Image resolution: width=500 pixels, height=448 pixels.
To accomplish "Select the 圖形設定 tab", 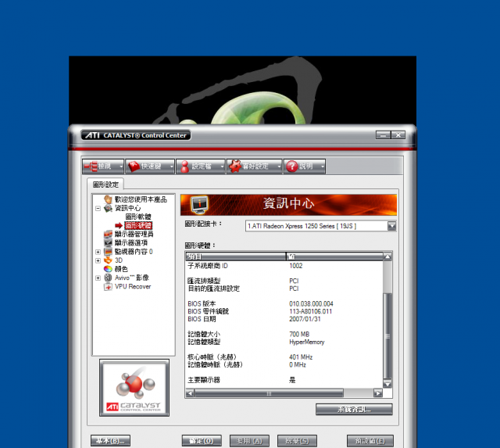I will point(105,185).
